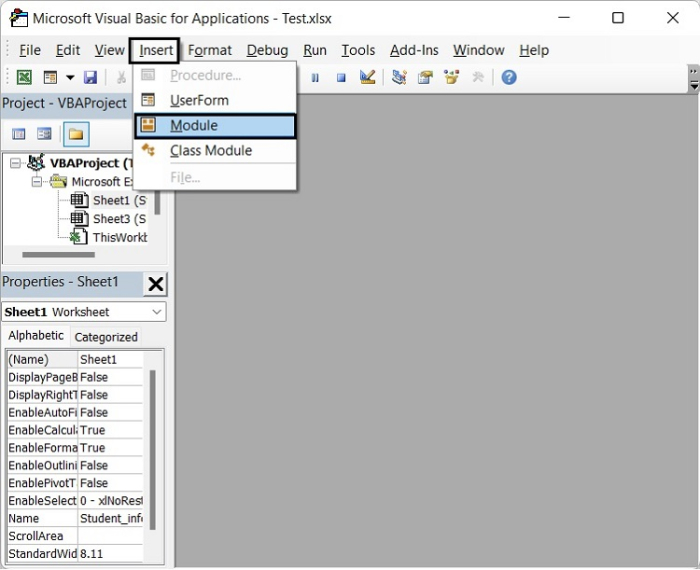Click the EnableAutoFilter value False
The image size is (700, 570).
pos(110,412)
